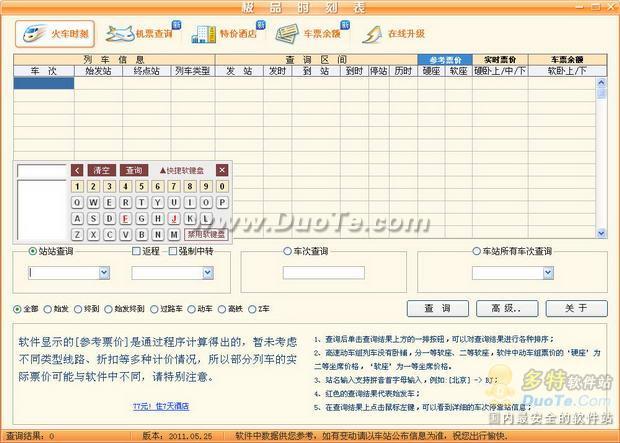
Task: Select the 全部 all trains filter
Action: (17, 309)
